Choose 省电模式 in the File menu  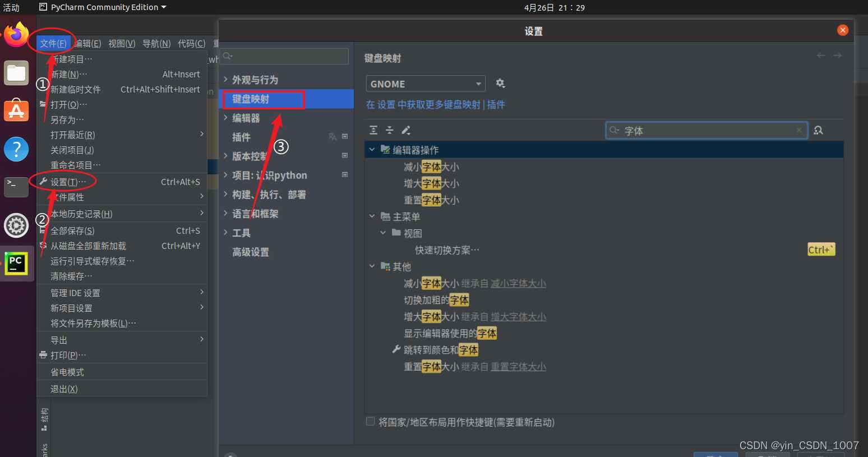[122, 372]
